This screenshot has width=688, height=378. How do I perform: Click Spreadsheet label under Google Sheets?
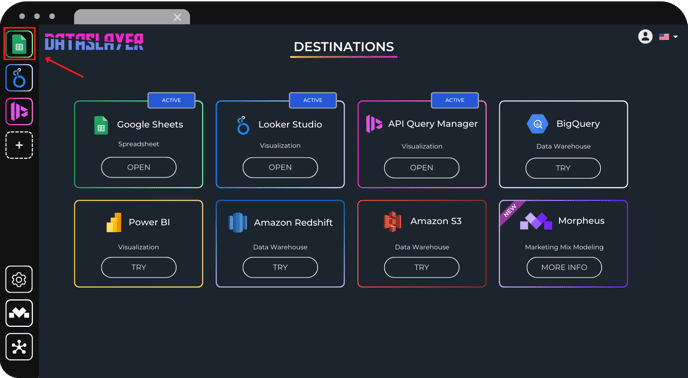click(x=139, y=144)
